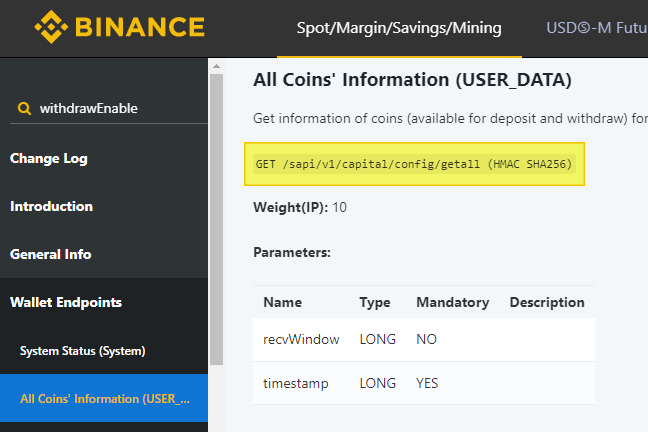The image size is (648, 432).
Task: Open General Info section
Action: 50,254
